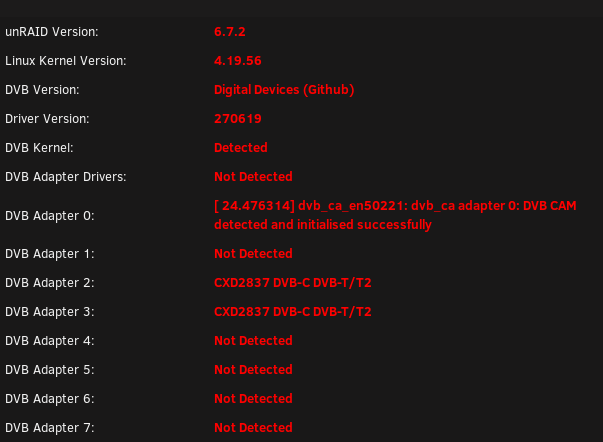Click the DVB Adapter 1 Not Detected status
The height and width of the screenshot is (442, 603).
coord(253,254)
